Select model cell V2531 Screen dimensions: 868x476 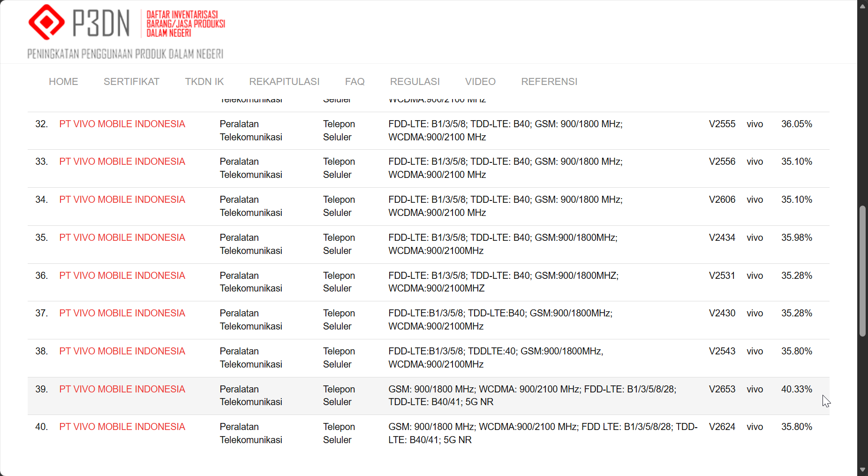[x=722, y=276]
